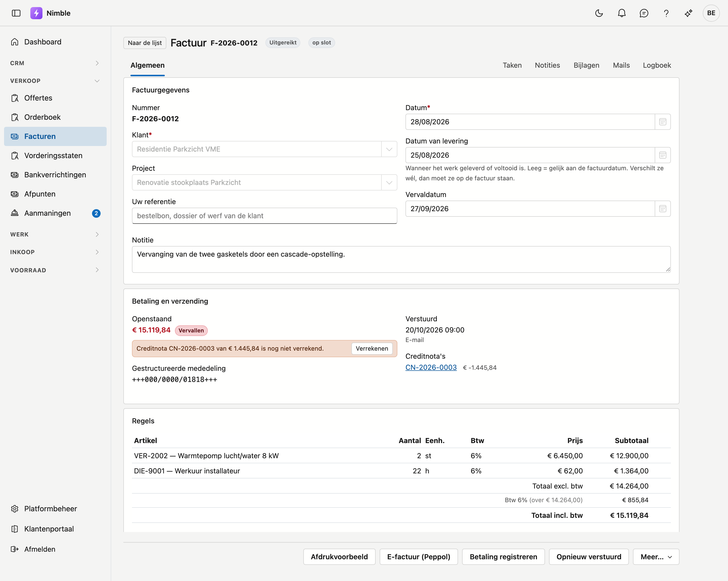The height and width of the screenshot is (581, 728).
Task: Open Afpunten in the sidebar
Action: 55,194
